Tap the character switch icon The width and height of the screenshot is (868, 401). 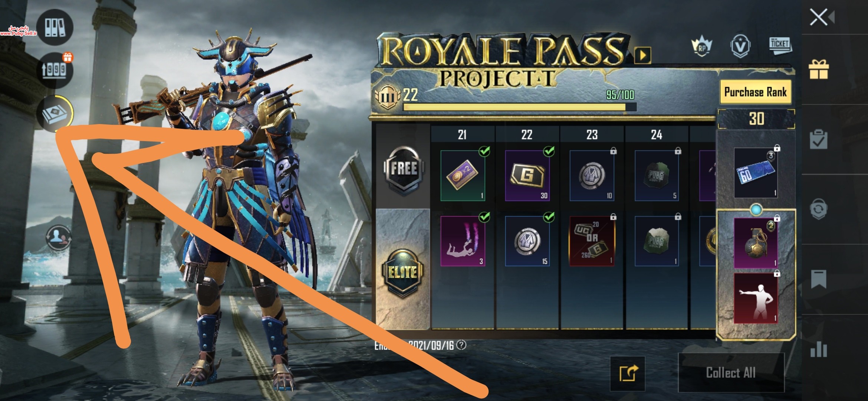pyautogui.click(x=58, y=237)
